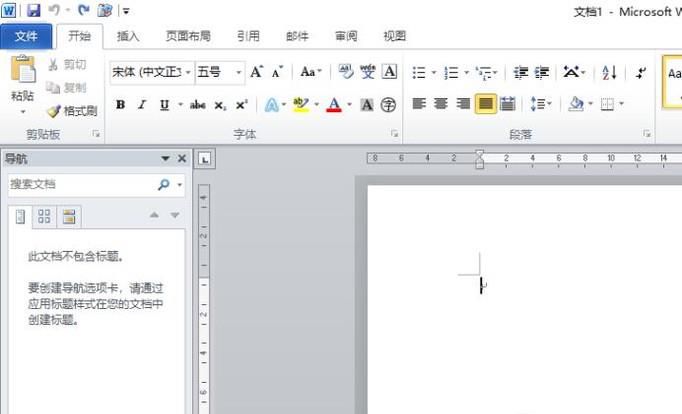Open the 文件 (File) tab
The image size is (682, 414).
(x=26, y=36)
